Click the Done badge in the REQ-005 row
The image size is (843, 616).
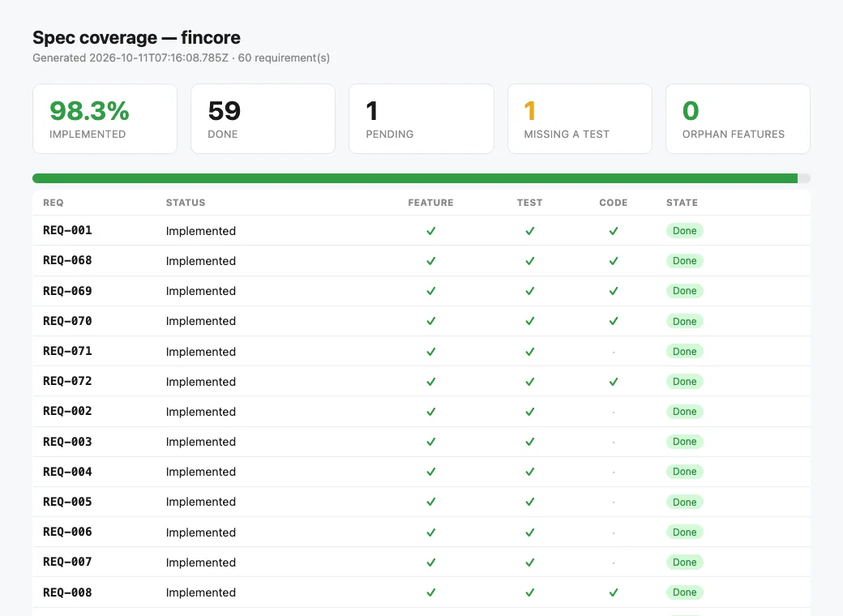[x=684, y=502]
